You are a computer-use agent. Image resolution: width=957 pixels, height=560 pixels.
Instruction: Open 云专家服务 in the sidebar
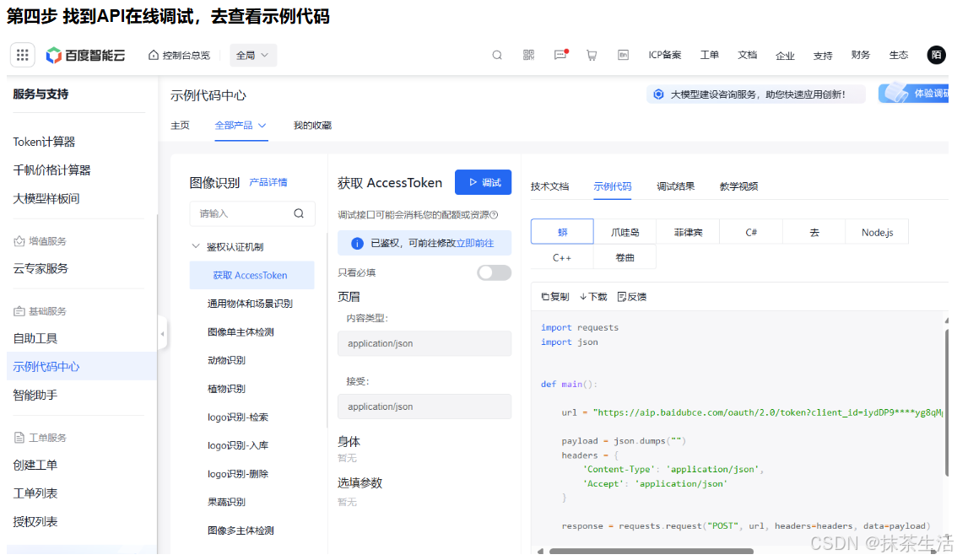point(41,268)
